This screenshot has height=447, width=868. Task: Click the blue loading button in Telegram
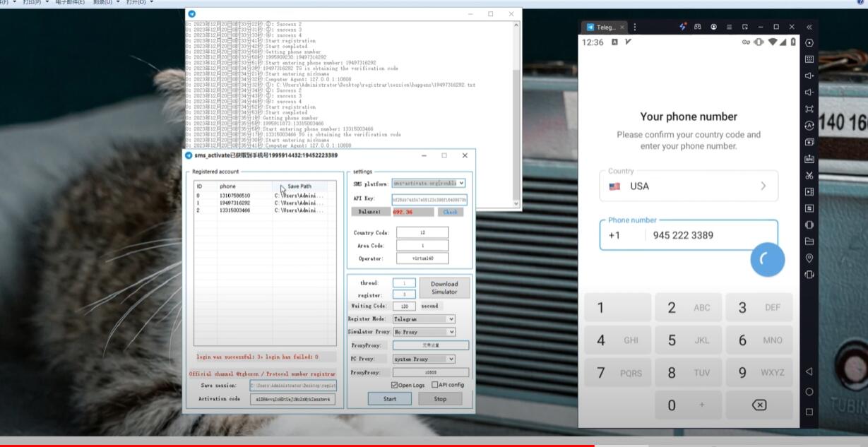(768, 260)
